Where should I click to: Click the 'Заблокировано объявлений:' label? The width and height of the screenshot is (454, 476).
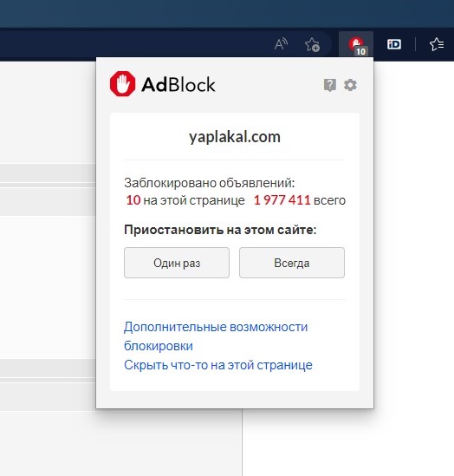[x=210, y=183]
